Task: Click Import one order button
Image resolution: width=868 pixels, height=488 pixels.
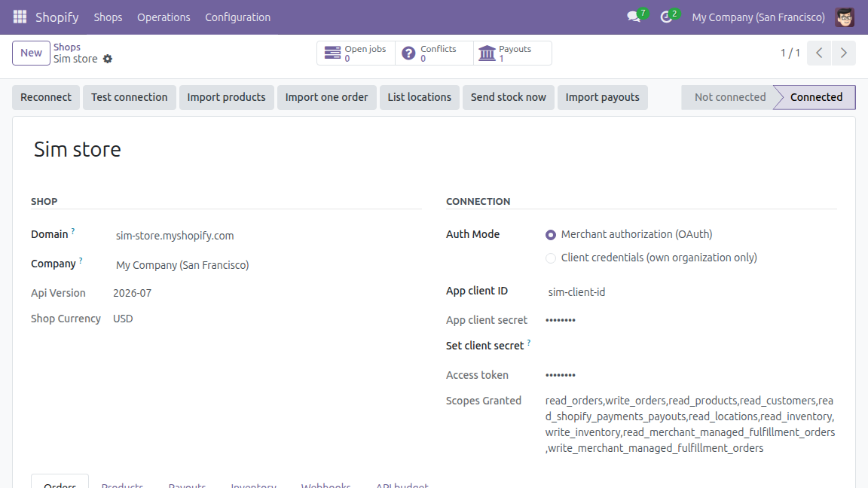Action: (326, 97)
